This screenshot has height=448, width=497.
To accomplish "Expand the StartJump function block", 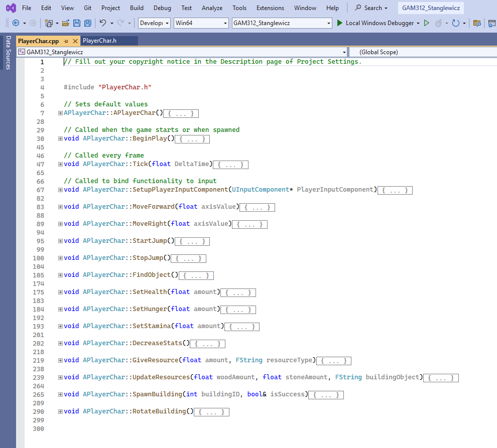I will point(60,241).
